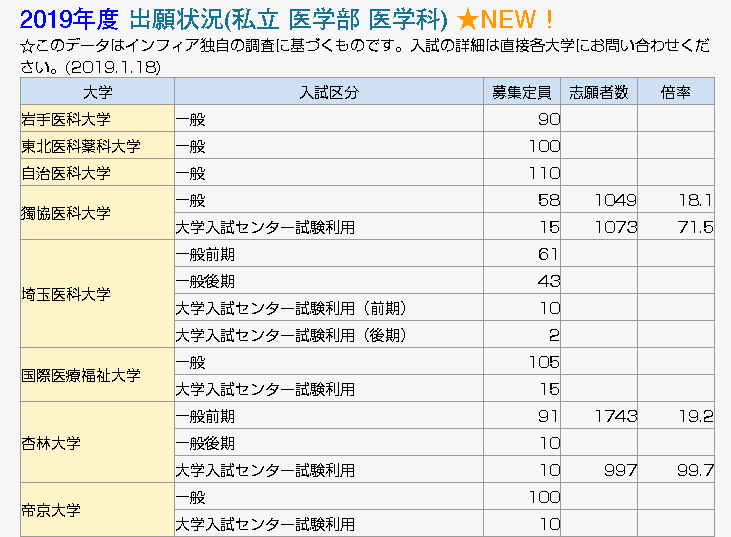This screenshot has height=537, width=731.
Task: Click the date note (2019.1.18)
Action: click(x=113, y=68)
